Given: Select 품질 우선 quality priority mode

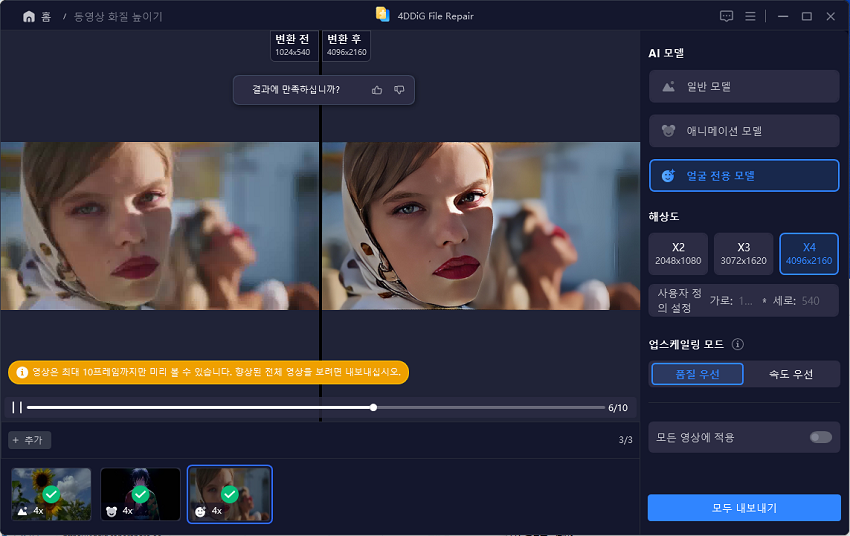Looking at the screenshot, I should pyautogui.click(x=697, y=374).
